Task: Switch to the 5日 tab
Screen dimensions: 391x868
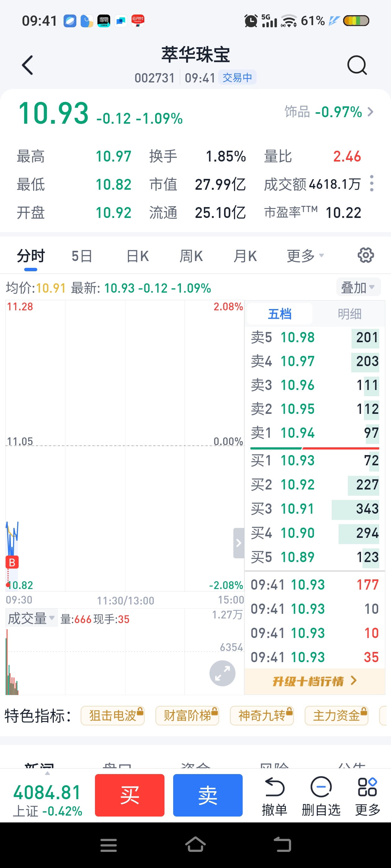Action: click(82, 256)
